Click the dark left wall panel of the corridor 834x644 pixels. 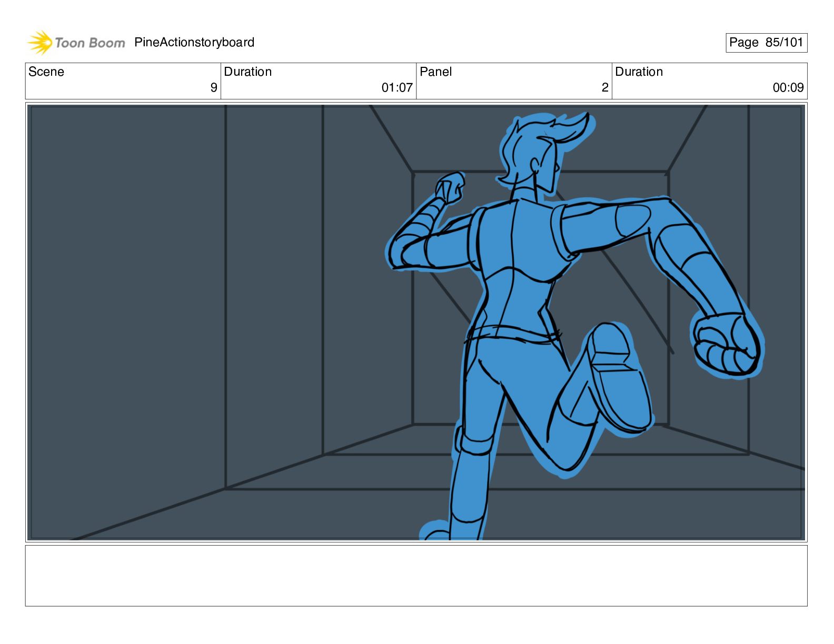point(126,295)
